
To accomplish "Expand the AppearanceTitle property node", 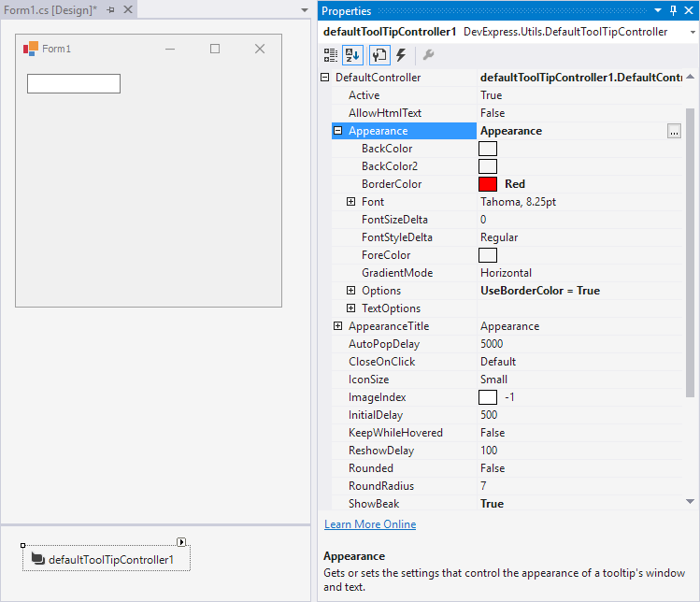I will pyautogui.click(x=338, y=326).
